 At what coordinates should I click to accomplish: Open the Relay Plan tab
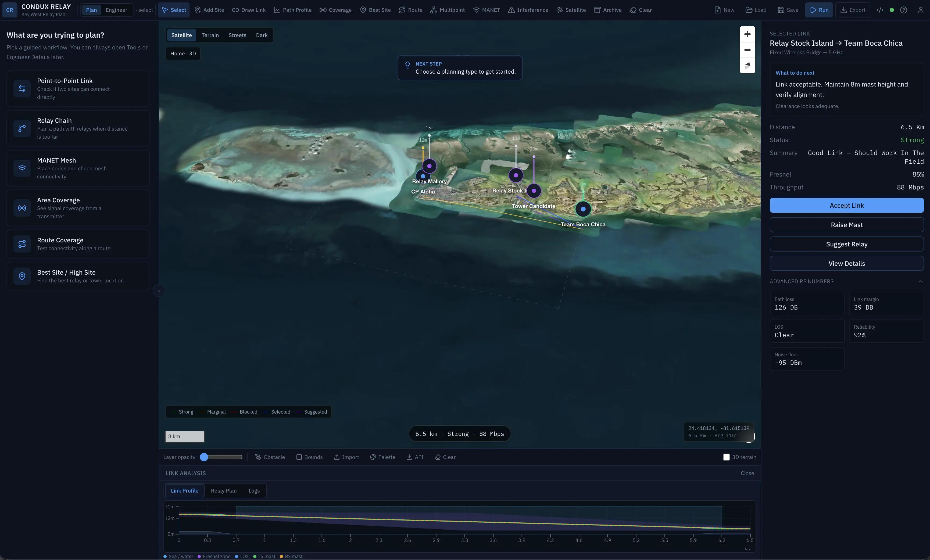[223, 491]
